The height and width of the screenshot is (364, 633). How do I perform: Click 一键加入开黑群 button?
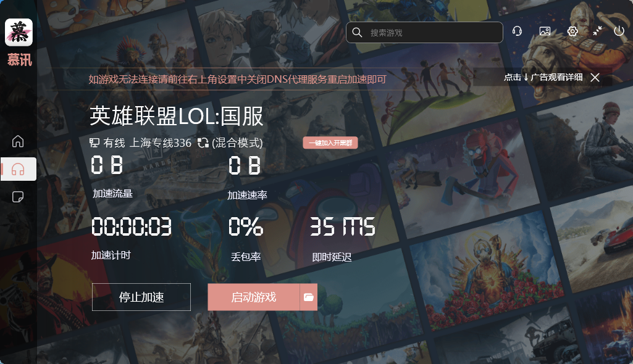pyautogui.click(x=330, y=143)
